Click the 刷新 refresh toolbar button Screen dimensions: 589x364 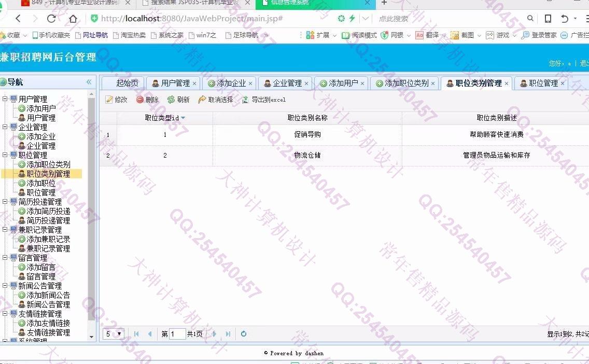(x=178, y=100)
